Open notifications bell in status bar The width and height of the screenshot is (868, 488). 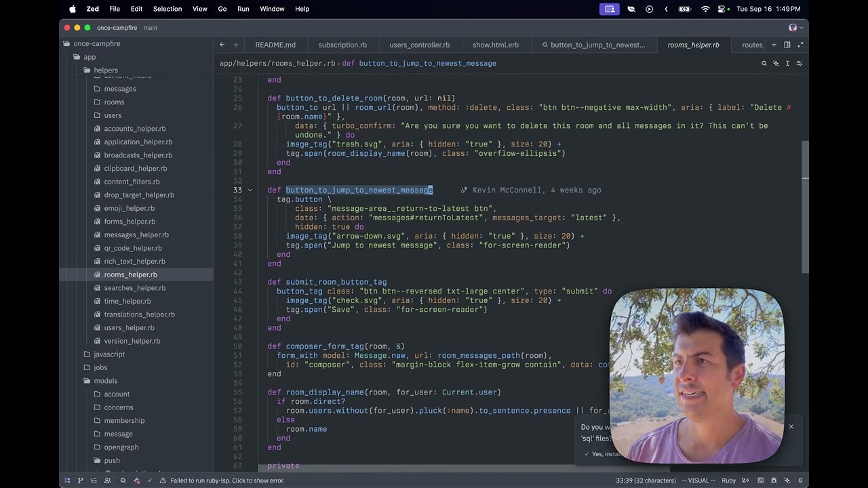click(800, 481)
